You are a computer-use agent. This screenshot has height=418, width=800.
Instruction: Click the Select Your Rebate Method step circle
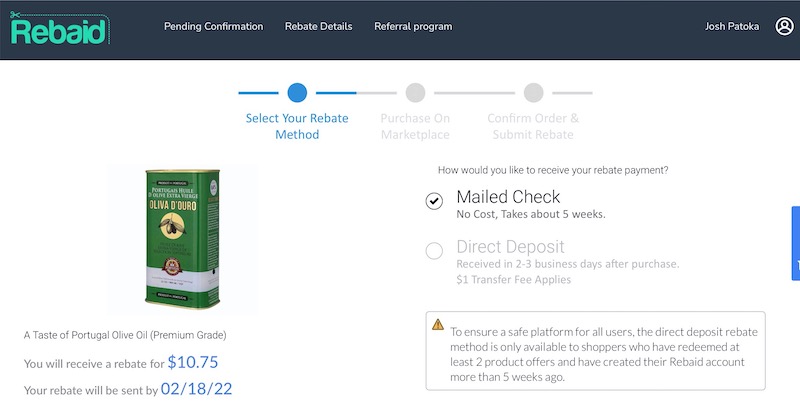pos(297,93)
